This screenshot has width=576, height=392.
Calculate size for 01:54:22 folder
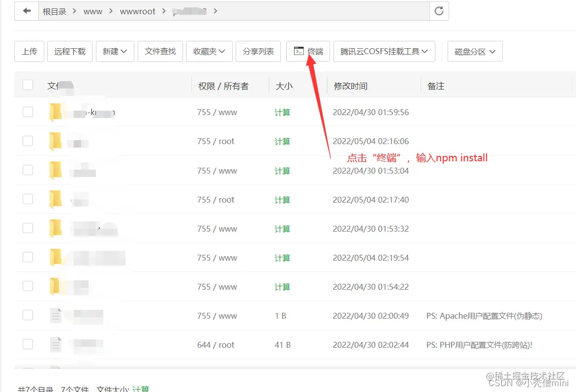point(282,287)
